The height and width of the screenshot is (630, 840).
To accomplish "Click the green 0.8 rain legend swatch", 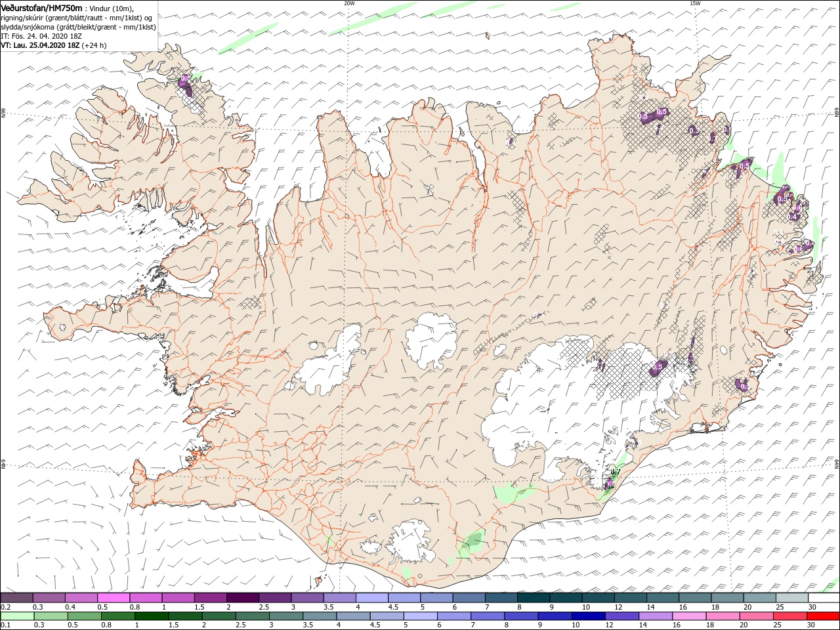I will [x=118, y=616].
